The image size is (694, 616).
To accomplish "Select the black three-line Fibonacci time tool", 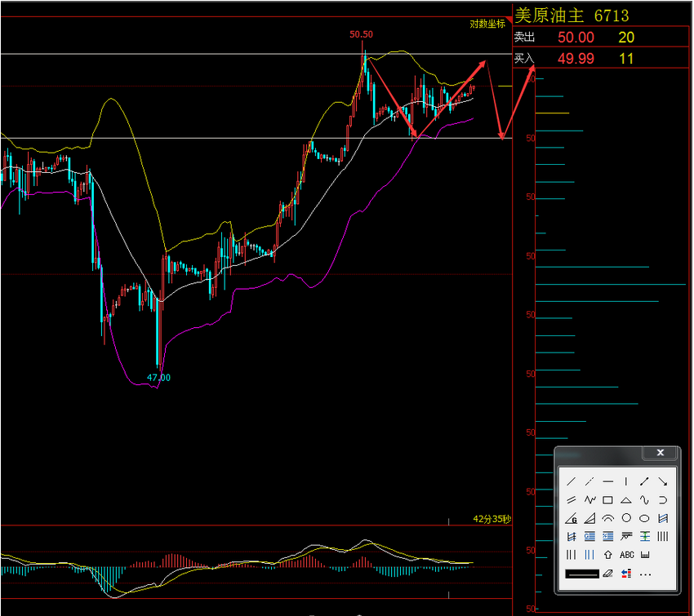I will (572, 555).
